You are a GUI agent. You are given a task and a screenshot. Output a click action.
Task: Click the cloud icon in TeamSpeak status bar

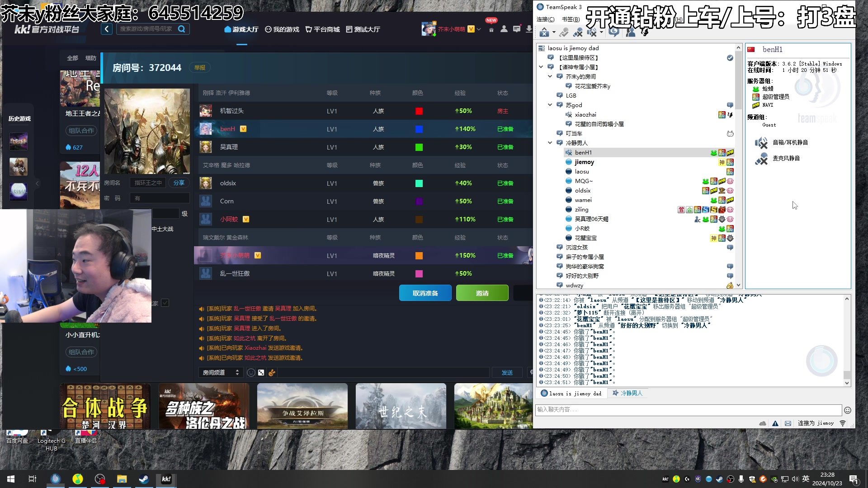click(763, 423)
